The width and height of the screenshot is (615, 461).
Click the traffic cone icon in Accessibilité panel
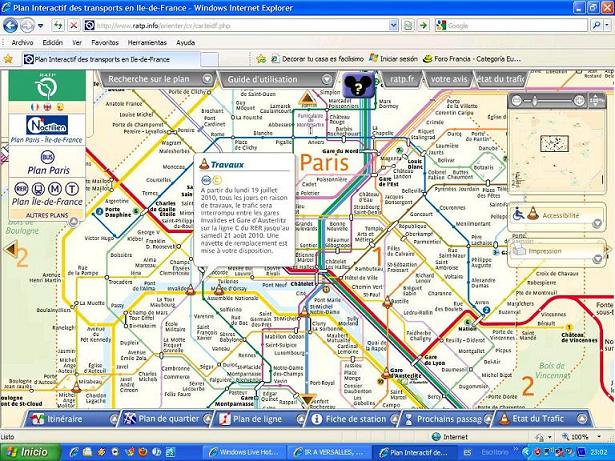coord(532,214)
